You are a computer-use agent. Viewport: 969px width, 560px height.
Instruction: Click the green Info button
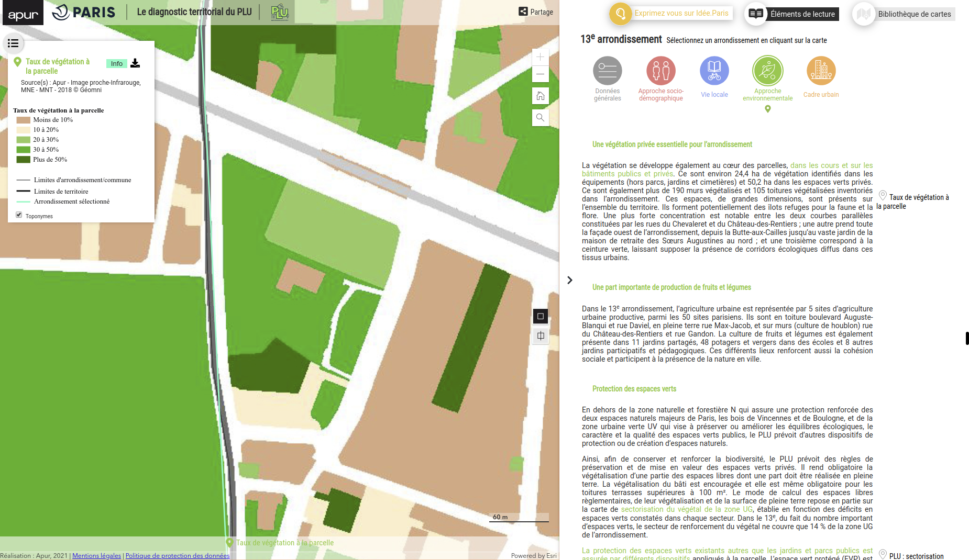coord(116,64)
